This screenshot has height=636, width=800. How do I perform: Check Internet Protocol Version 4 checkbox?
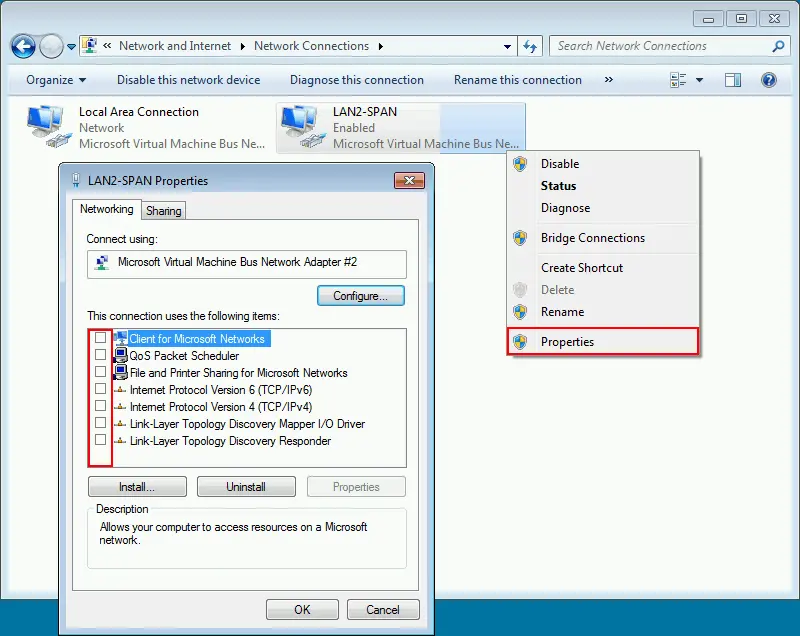pos(101,405)
